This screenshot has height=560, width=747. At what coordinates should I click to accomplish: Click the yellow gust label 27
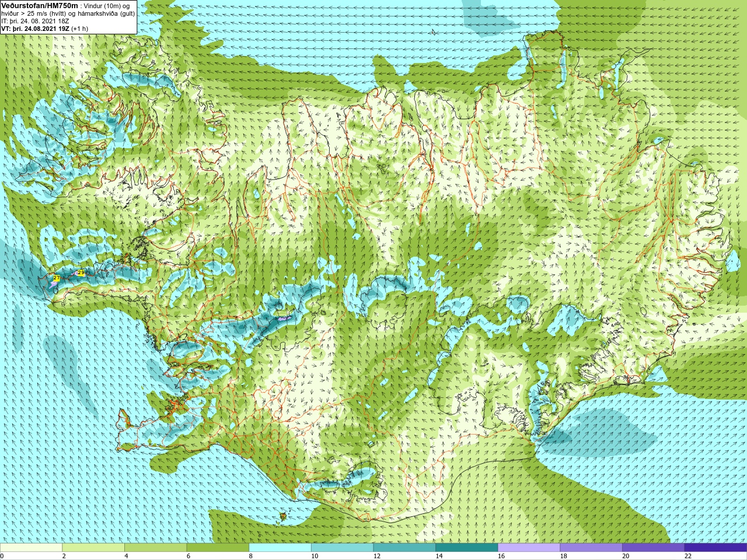point(57,278)
